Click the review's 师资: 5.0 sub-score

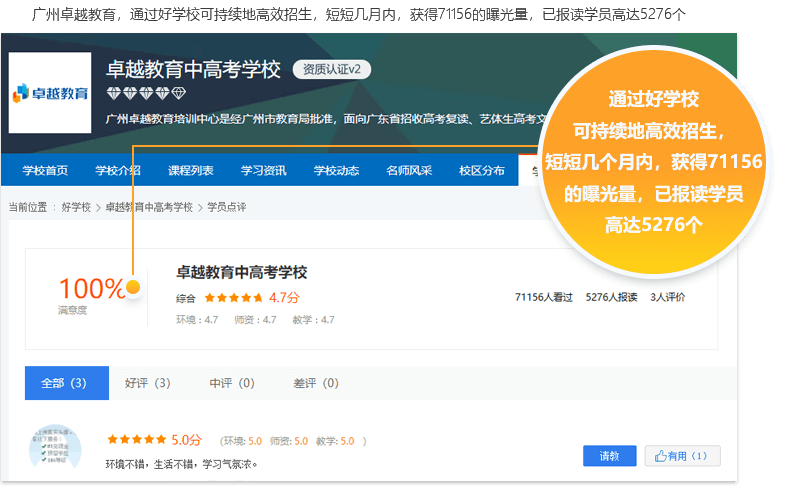click(x=289, y=441)
